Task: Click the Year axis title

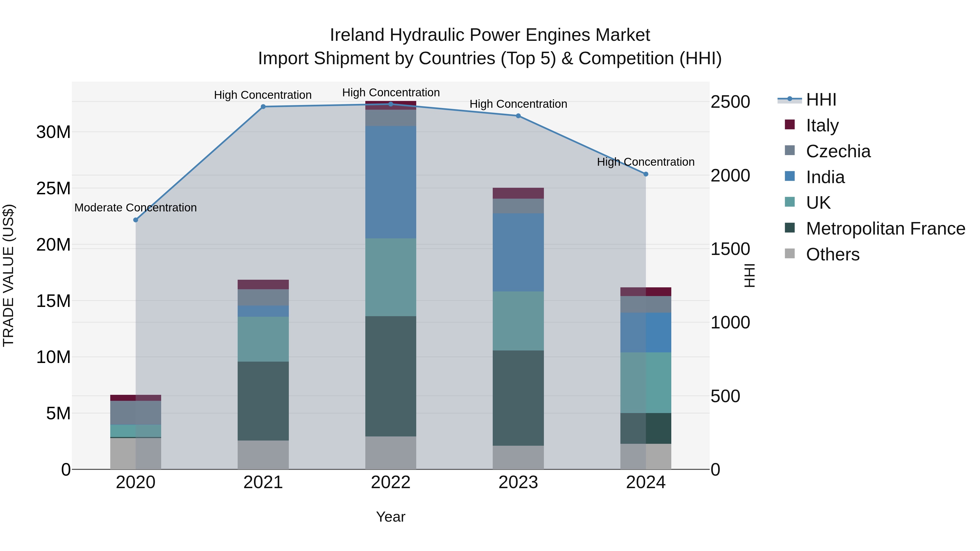Action: pos(391,517)
